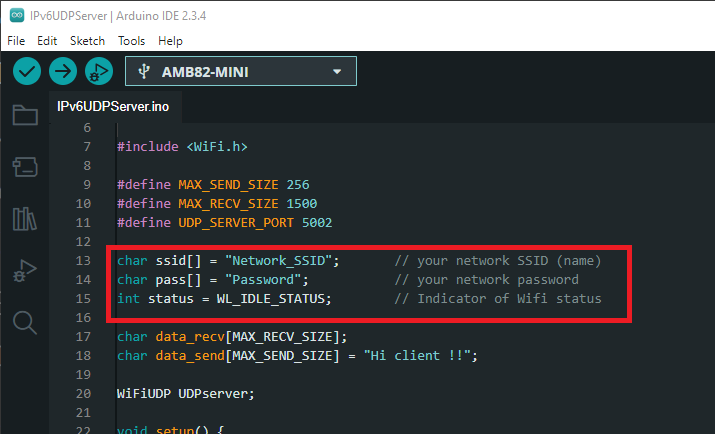Open the Sketch menu
The image size is (715, 434).
87,41
